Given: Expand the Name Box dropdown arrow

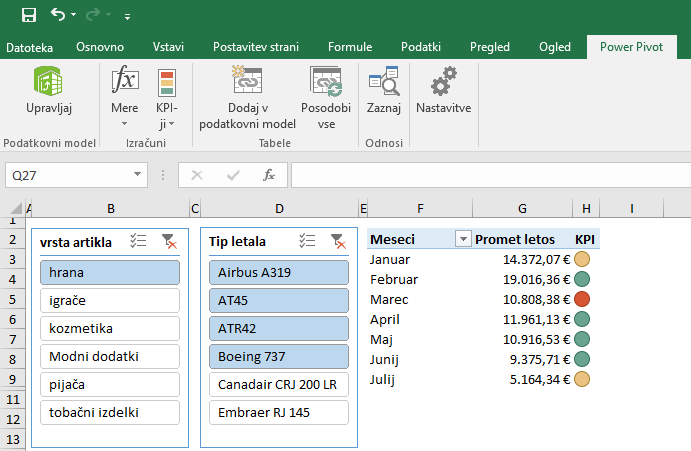Looking at the screenshot, I should click(x=137, y=175).
